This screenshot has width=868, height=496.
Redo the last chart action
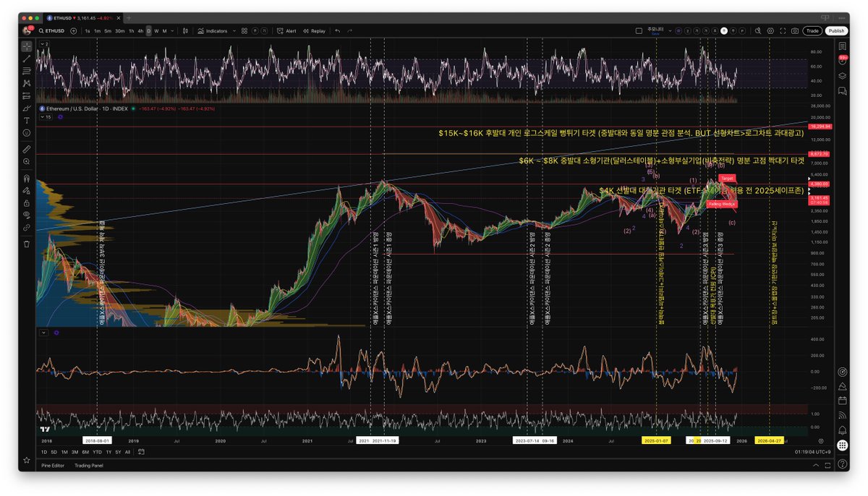pyautogui.click(x=349, y=31)
